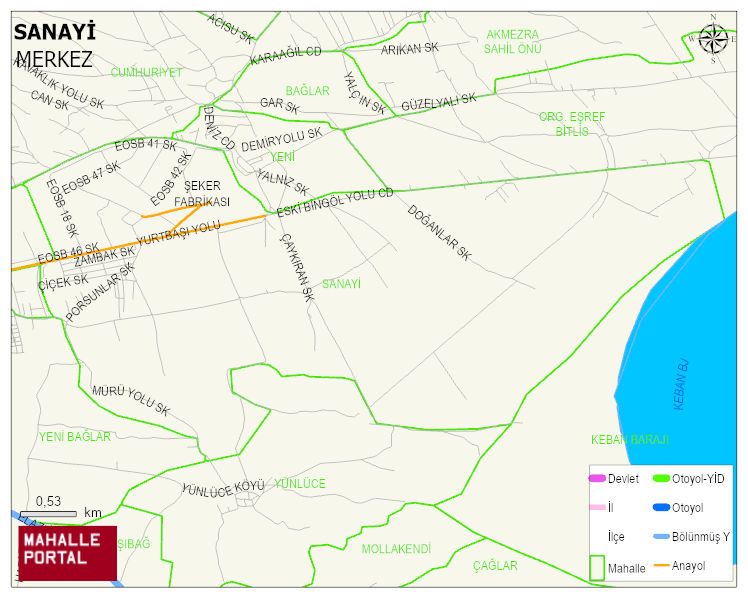Click the KEBAN BJ water label
The height and width of the screenshot is (598, 748).
pyautogui.click(x=682, y=384)
